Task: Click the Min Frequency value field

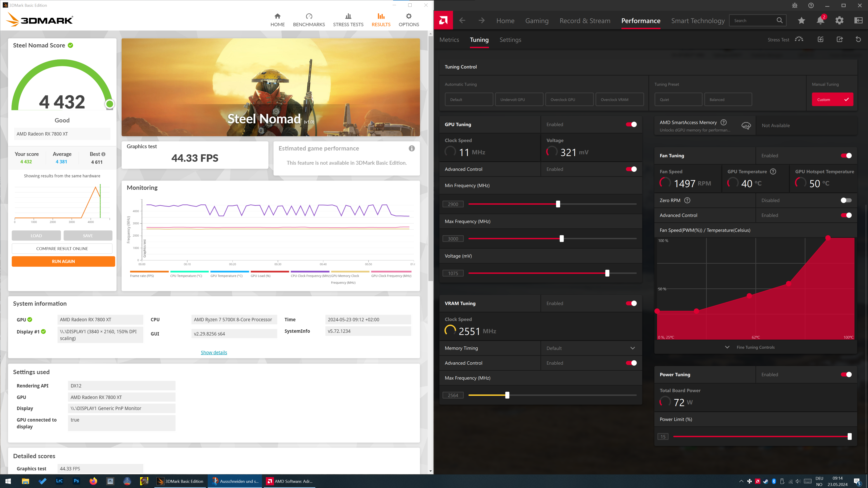Action: tap(453, 204)
